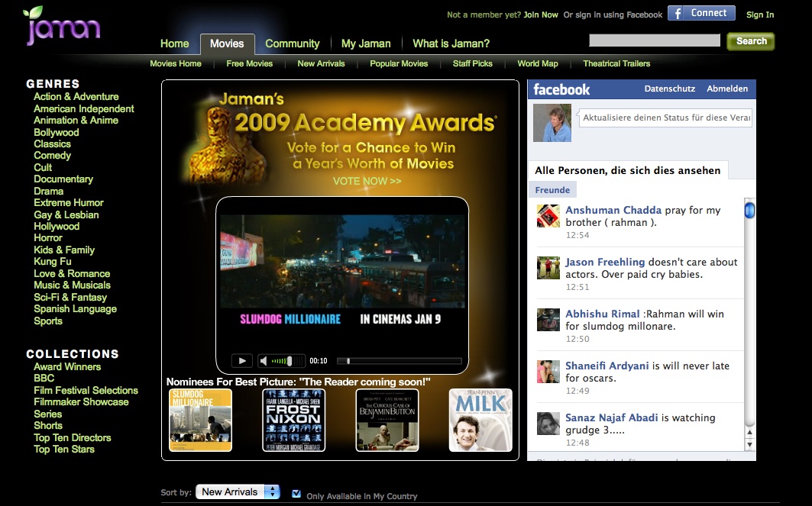Open Staff Picks submenu link

473,63
